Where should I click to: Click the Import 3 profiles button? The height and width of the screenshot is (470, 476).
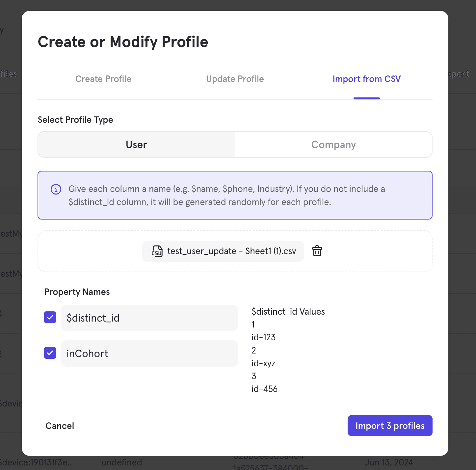390,426
